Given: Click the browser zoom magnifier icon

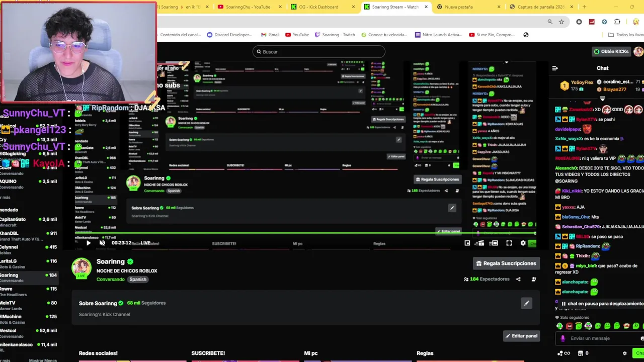Looking at the screenshot, I should point(550,22).
